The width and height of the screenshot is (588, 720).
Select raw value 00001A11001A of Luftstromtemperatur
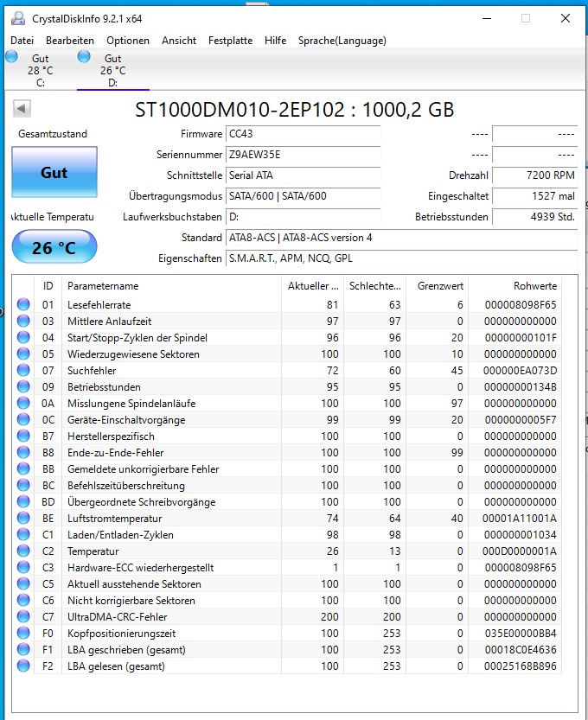coord(520,519)
